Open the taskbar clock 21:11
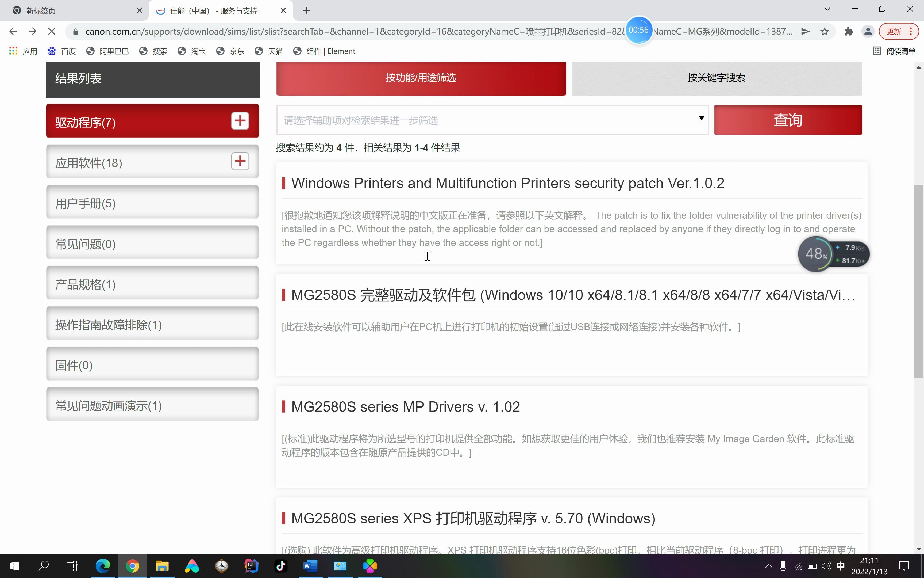This screenshot has height=578, width=924. [869, 566]
